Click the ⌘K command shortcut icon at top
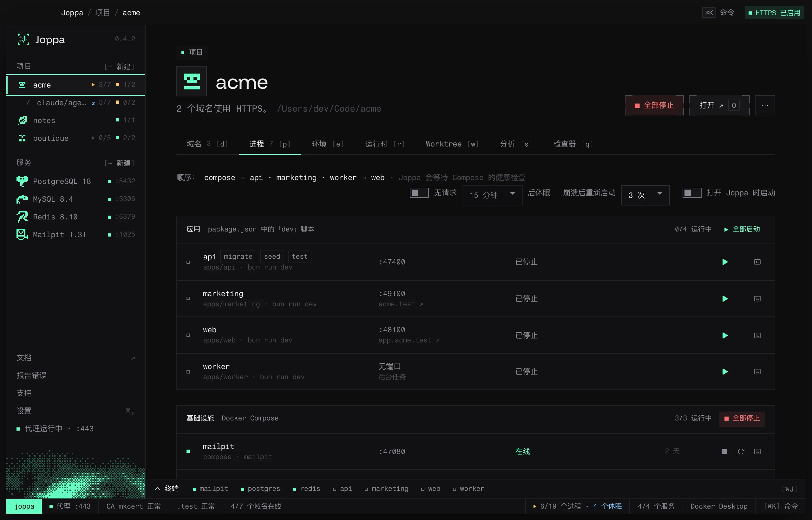The height and width of the screenshot is (520, 812). 709,13
